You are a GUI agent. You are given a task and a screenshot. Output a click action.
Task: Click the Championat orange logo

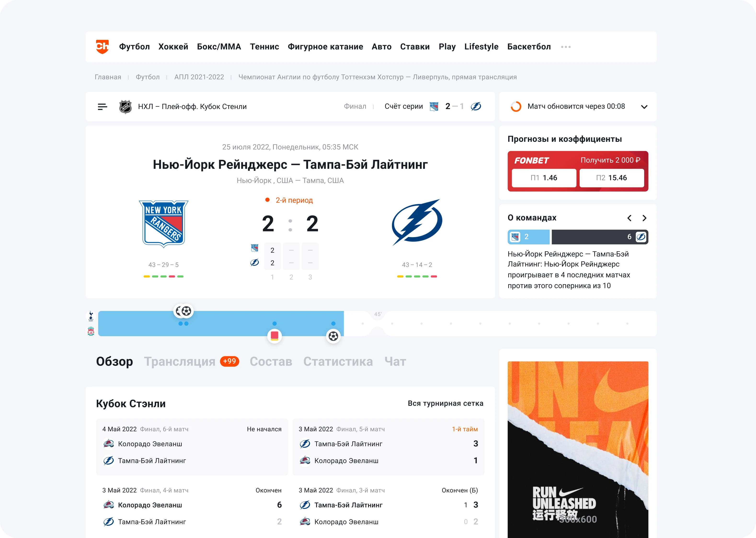(x=102, y=47)
